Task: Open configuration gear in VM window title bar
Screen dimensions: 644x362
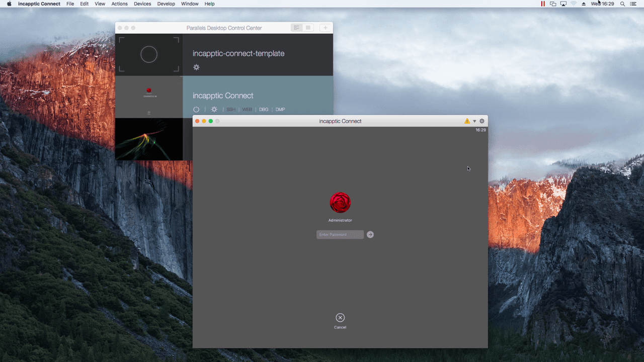Action: [x=482, y=121]
